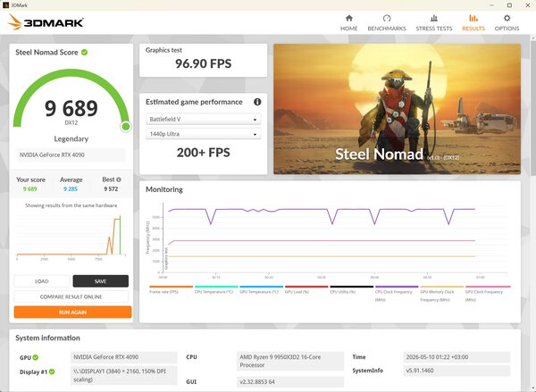Click the GPU value NVIDIA GeForce RTX 4090 in System information
Image resolution: width=536 pixels, height=392 pixels.
point(124,357)
